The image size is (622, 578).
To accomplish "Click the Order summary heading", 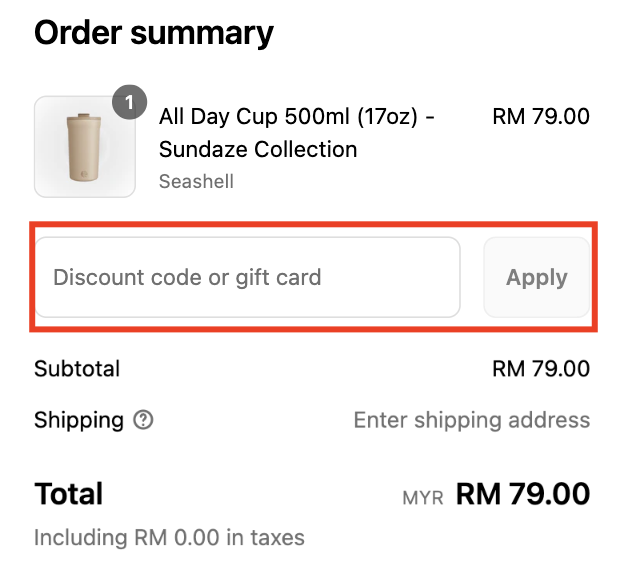I will pos(153,33).
